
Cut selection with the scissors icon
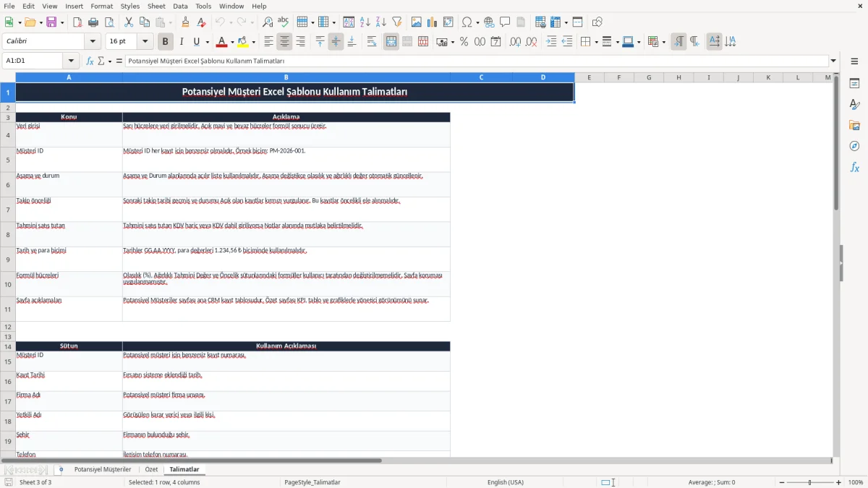[x=128, y=22]
